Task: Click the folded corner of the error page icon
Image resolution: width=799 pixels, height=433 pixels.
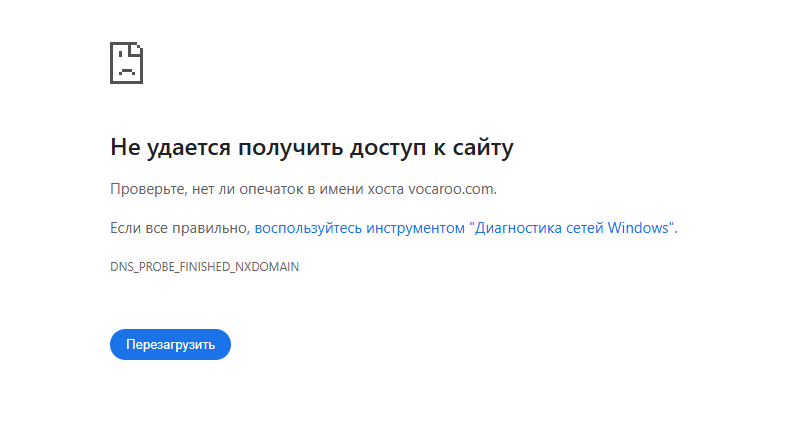Action: [x=137, y=49]
